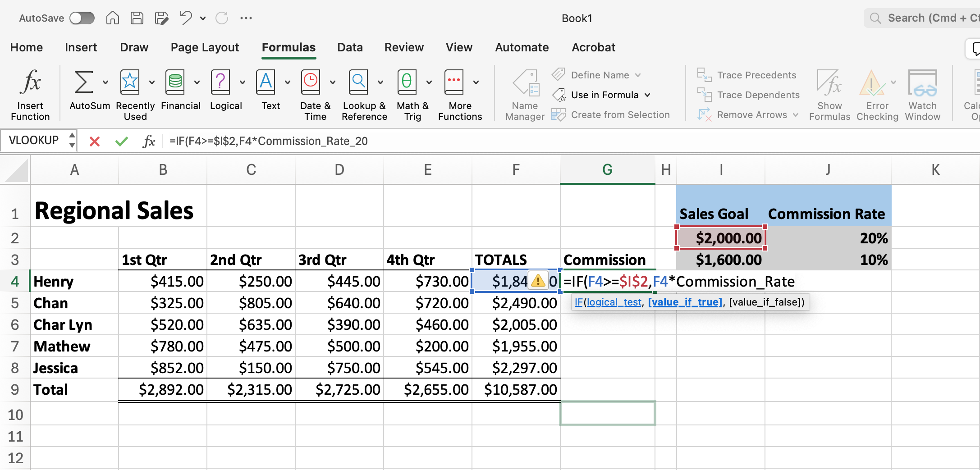
Task: Click the logical_test link in the IF tooltip
Action: [x=614, y=302]
